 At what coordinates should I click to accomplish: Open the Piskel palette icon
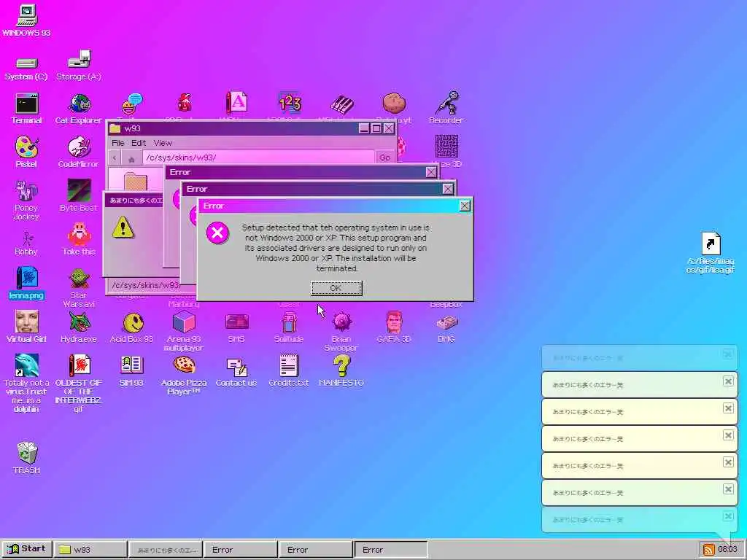(x=26, y=147)
